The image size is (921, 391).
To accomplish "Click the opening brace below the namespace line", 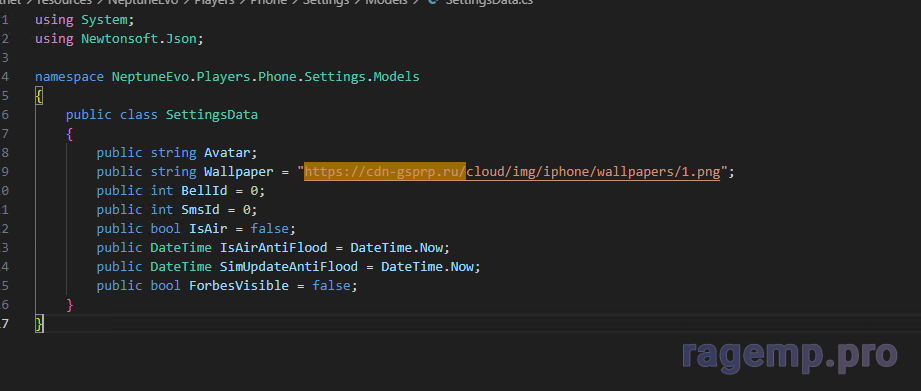I will click(39, 96).
